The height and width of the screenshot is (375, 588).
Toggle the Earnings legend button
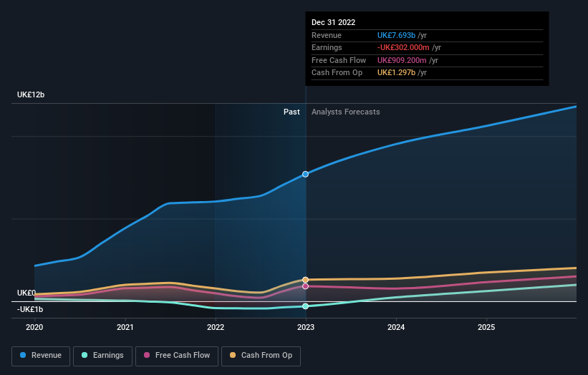[x=102, y=356]
